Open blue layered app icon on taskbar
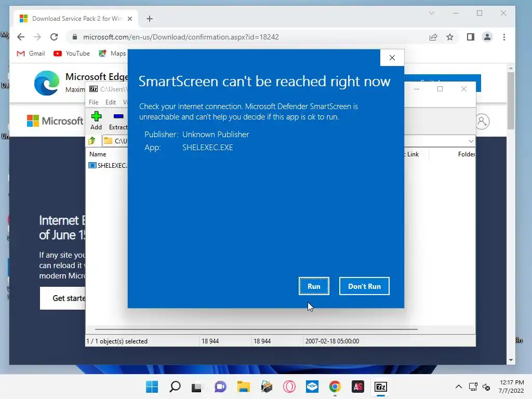Screen dimensions: 532x399 312,387
